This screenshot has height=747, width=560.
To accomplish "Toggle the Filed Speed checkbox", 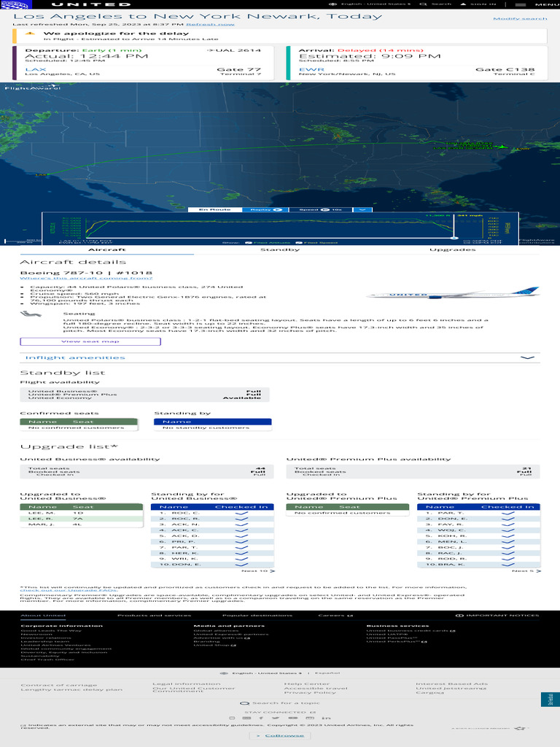I will coord(299,243).
